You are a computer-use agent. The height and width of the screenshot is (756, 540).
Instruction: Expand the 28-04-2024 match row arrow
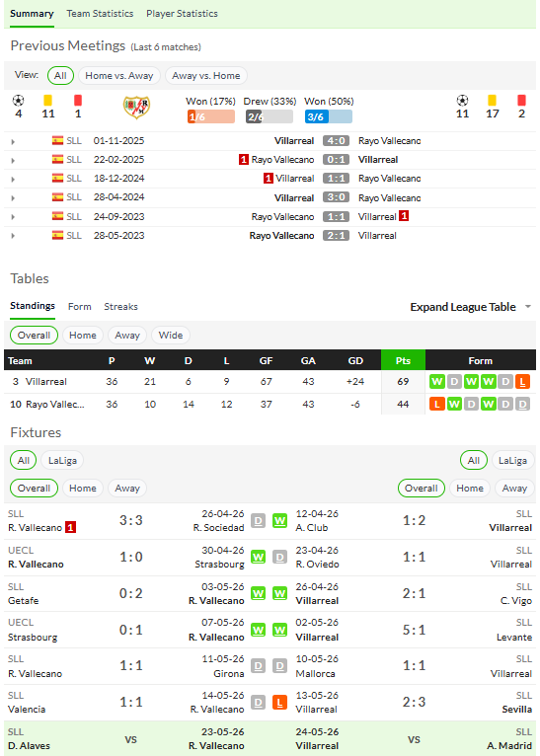(x=13, y=198)
